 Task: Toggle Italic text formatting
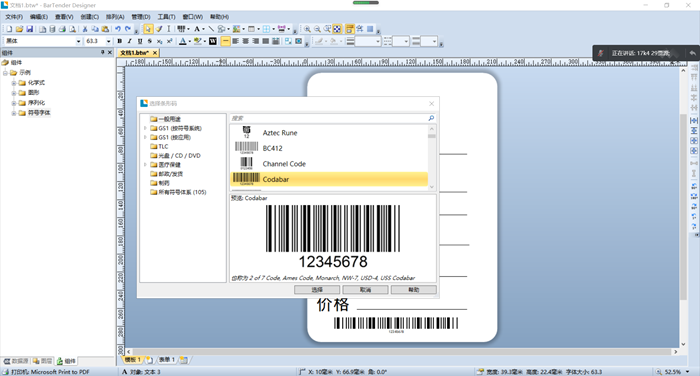click(x=129, y=41)
